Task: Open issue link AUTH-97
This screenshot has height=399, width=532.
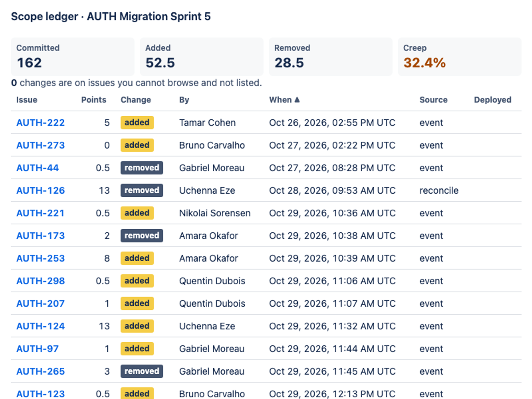Action: tap(38, 349)
